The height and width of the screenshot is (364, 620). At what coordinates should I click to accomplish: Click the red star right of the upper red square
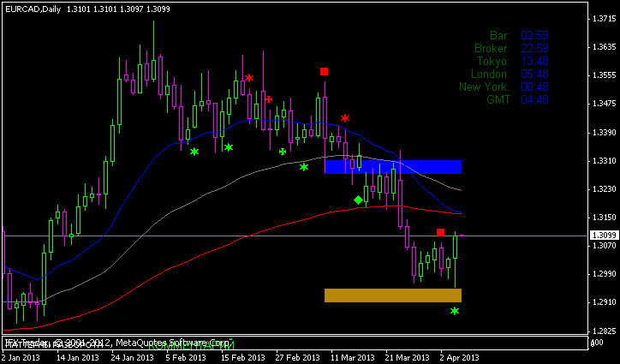[345, 118]
